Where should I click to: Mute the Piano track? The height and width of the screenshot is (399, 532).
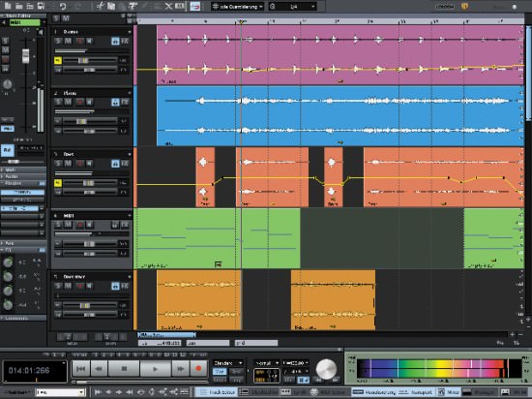tap(69, 102)
